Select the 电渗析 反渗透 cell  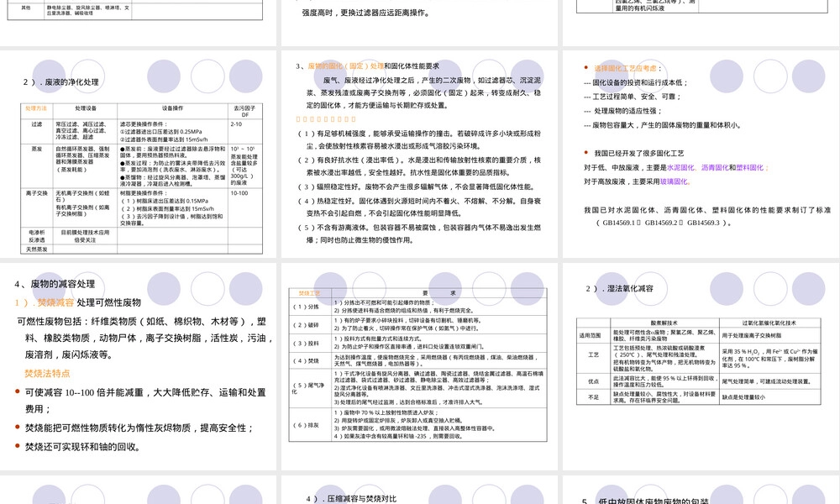pyautogui.click(x=36, y=236)
